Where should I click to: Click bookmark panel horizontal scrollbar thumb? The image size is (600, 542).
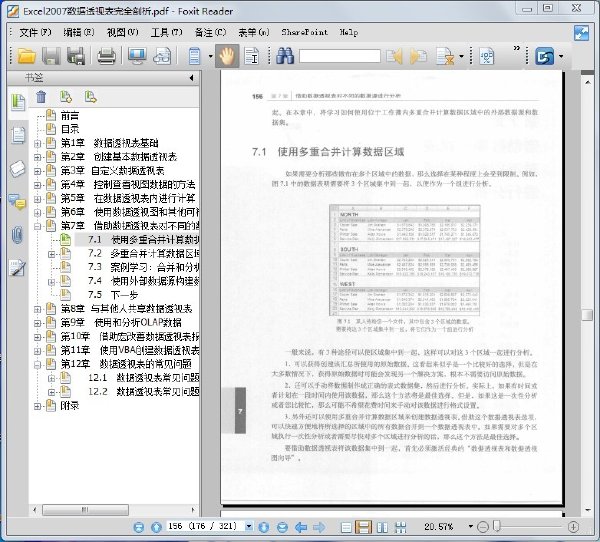pos(85,510)
